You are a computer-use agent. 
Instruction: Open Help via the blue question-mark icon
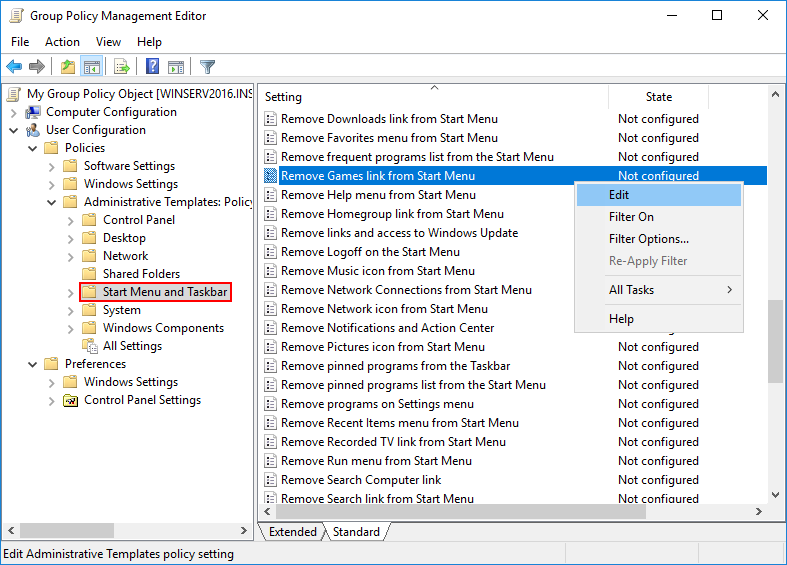153,67
